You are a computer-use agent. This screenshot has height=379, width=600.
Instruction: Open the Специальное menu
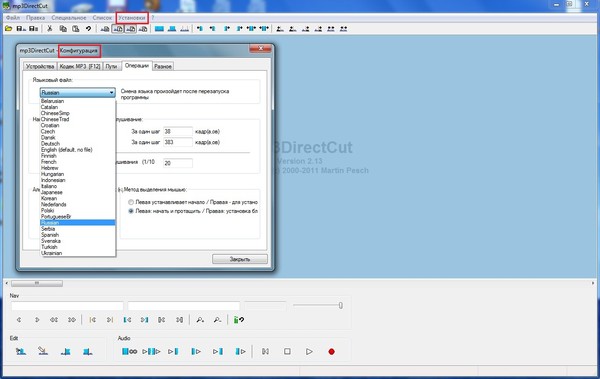point(69,18)
